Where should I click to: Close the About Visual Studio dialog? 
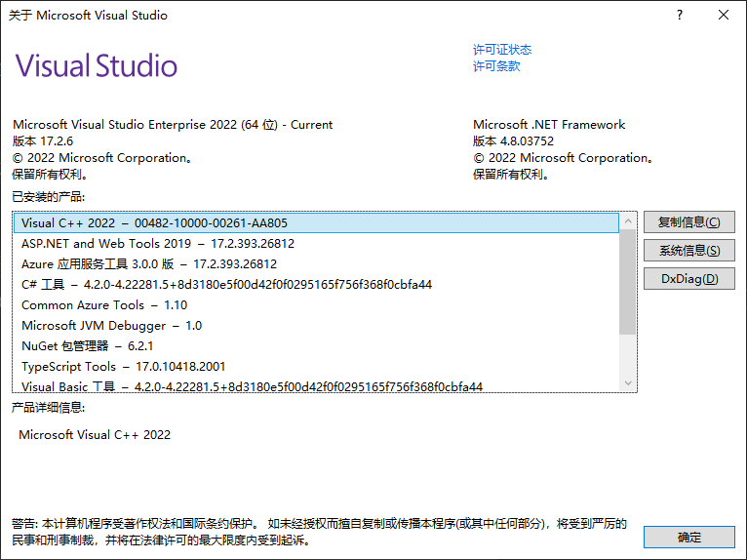724,15
